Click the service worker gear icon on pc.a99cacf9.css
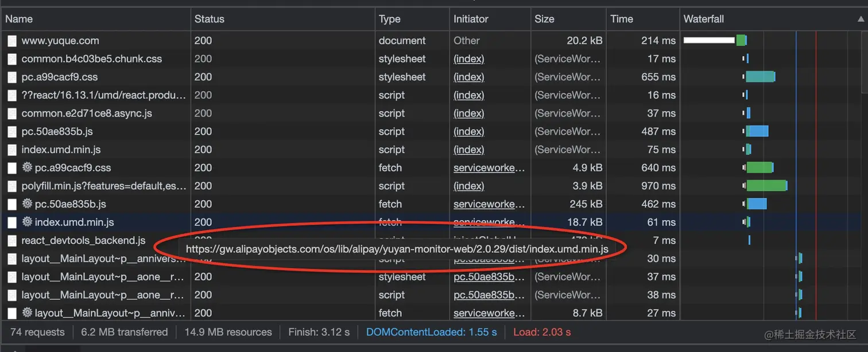868x352 pixels. click(x=27, y=168)
